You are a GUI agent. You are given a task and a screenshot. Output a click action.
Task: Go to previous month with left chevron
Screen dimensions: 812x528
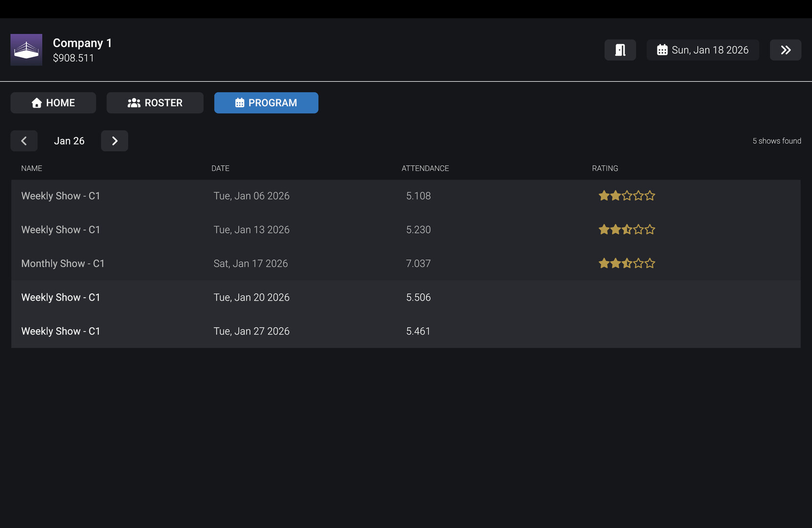pyautogui.click(x=24, y=141)
